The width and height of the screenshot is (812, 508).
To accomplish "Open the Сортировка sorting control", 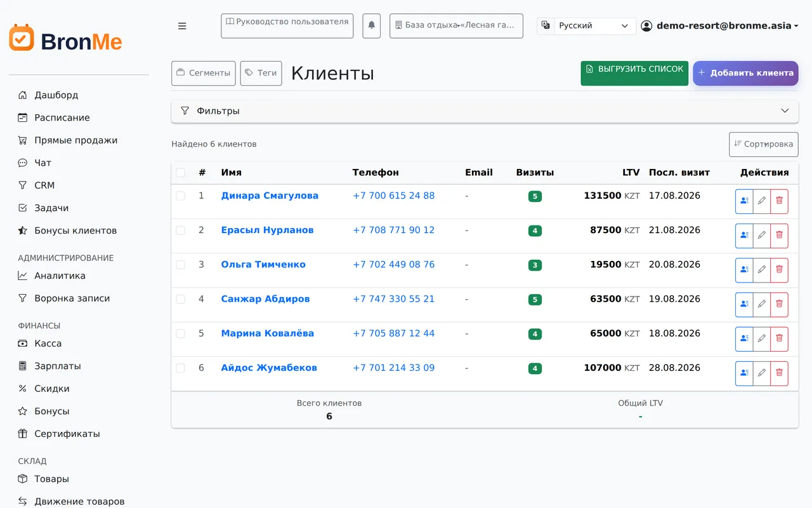I will 764,144.
